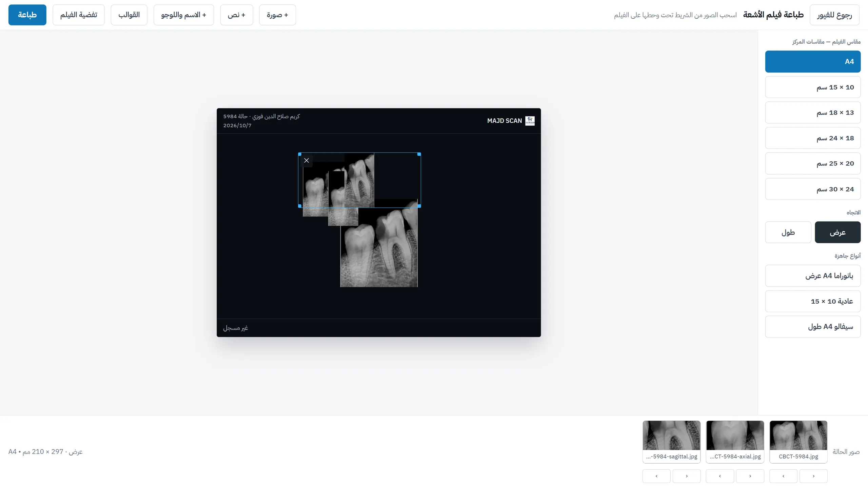Click the MAJD SCAN logo icon on the film
Viewport: 868px width, 488px height.
pyautogui.click(x=530, y=121)
